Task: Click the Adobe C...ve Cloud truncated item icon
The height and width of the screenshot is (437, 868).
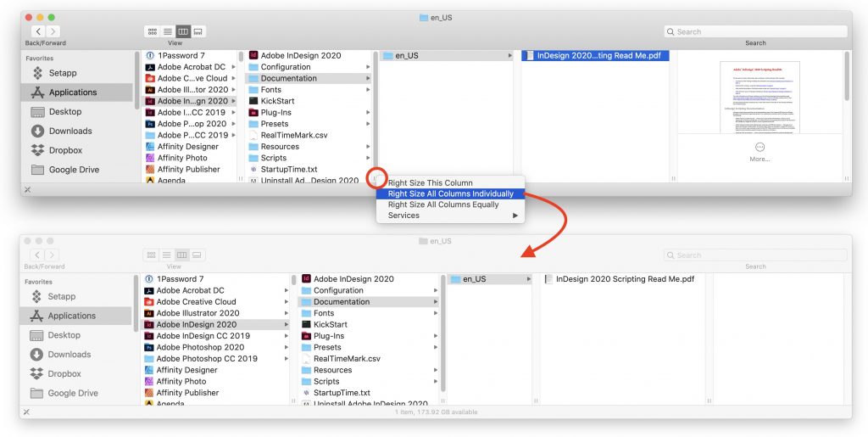Action: pyautogui.click(x=149, y=78)
